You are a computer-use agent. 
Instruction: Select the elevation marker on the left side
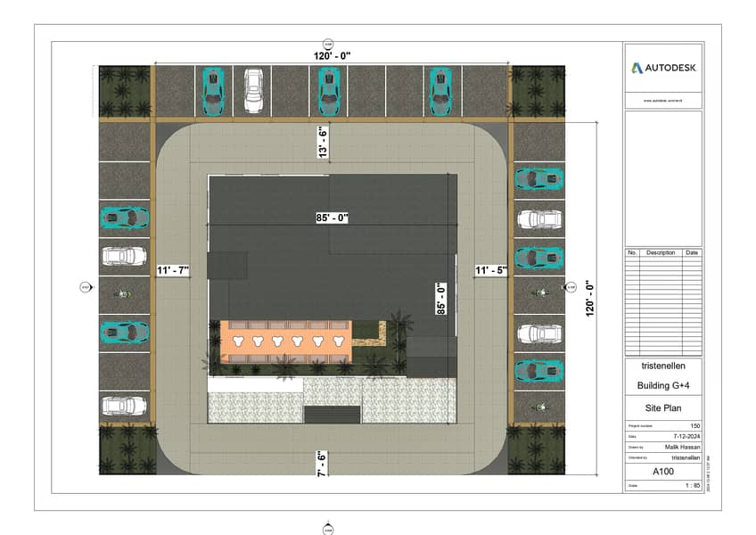tap(86, 287)
